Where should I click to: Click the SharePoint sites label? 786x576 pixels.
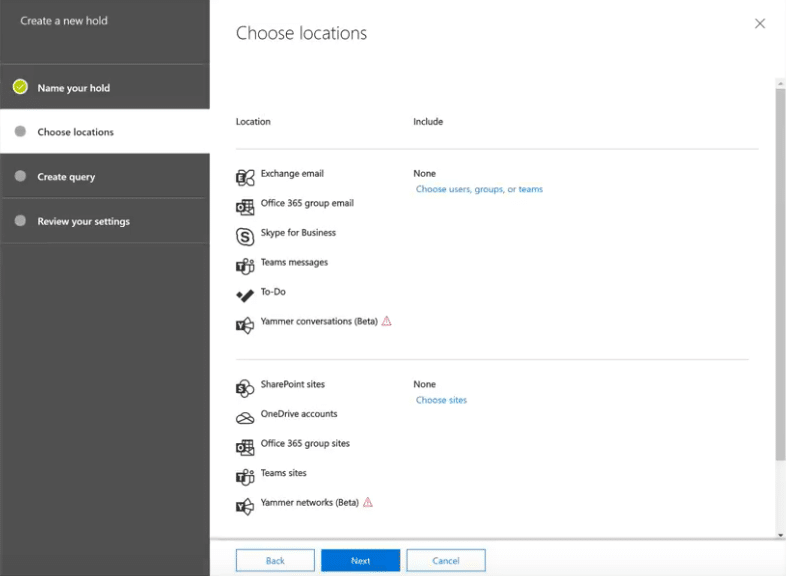click(x=293, y=384)
